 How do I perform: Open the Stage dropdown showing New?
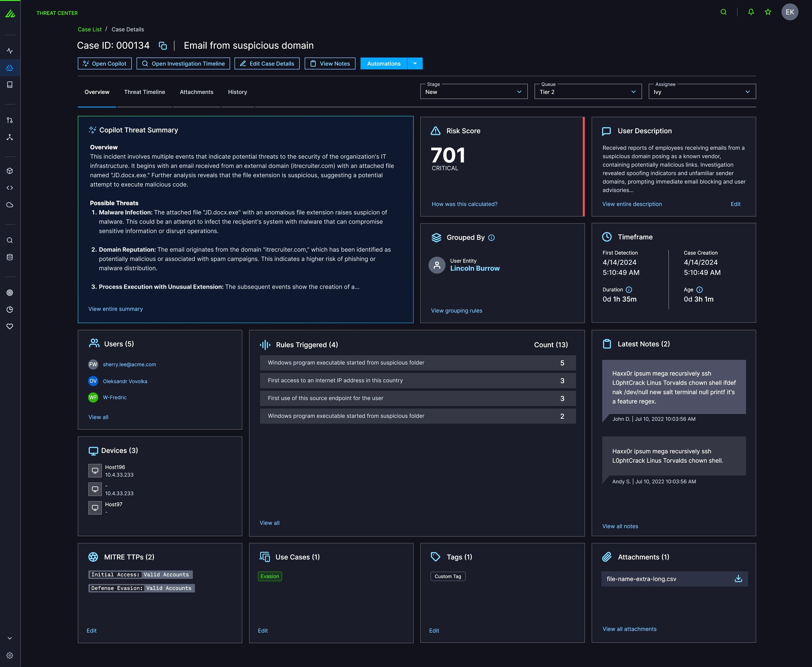click(474, 92)
